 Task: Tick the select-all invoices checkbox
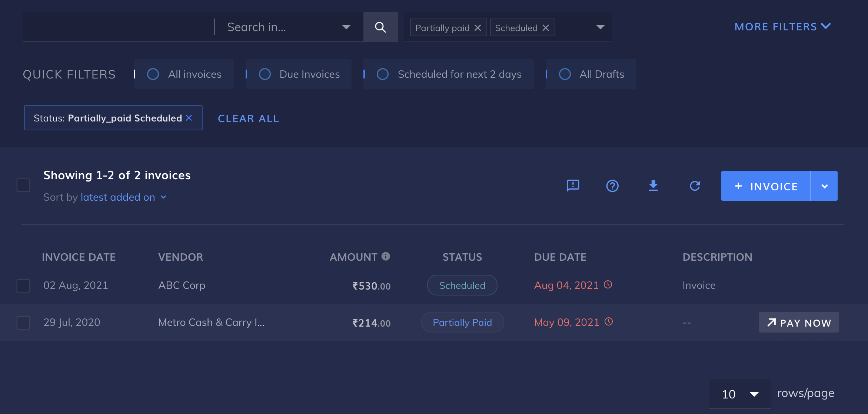(23, 185)
